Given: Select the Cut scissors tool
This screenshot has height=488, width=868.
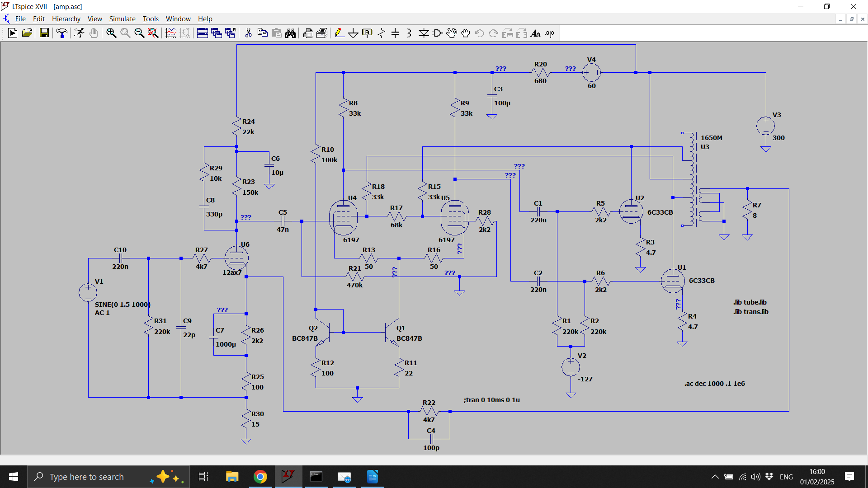Looking at the screenshot, I should coord(248,33).
